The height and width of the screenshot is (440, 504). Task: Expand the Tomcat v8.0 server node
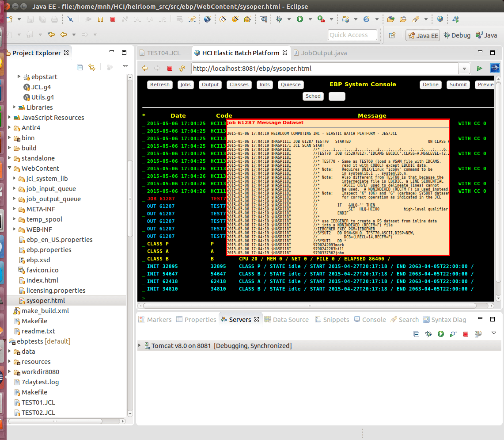(139, 345)
